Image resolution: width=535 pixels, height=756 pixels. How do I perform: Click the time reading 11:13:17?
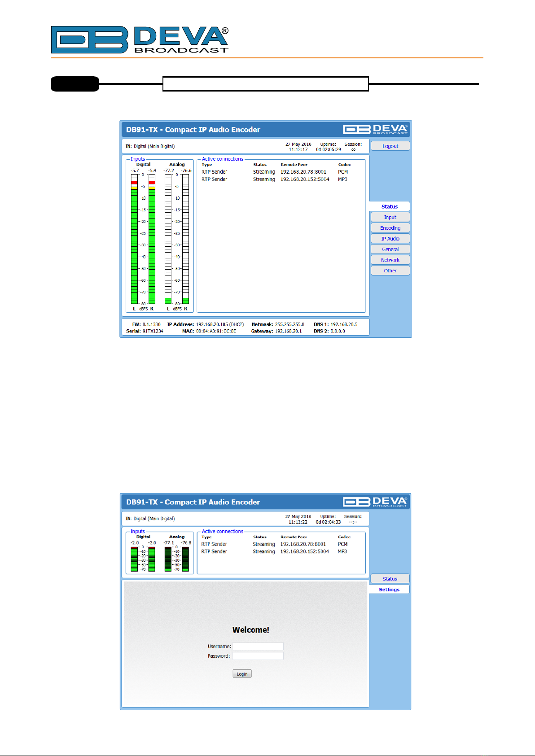coord(298,150)
